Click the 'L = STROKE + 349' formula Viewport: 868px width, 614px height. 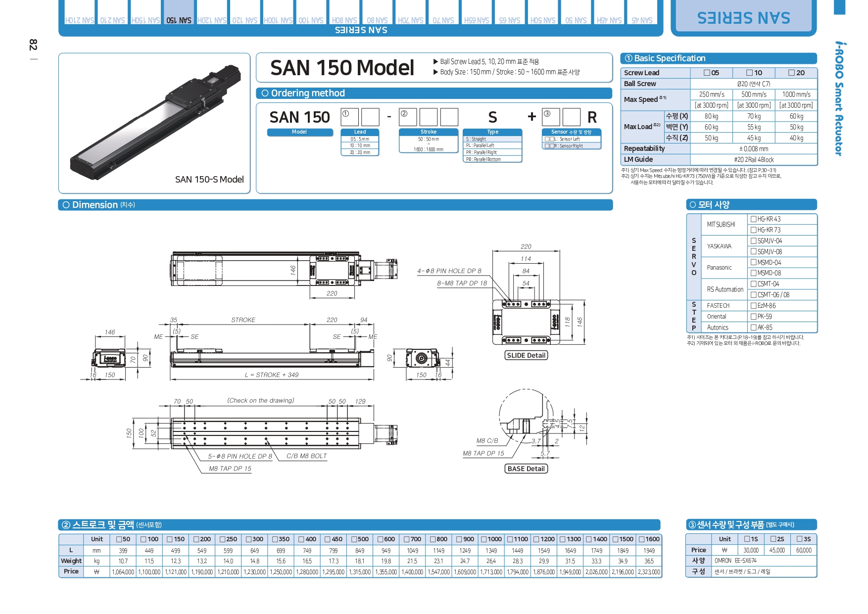[x=272, y=375]
